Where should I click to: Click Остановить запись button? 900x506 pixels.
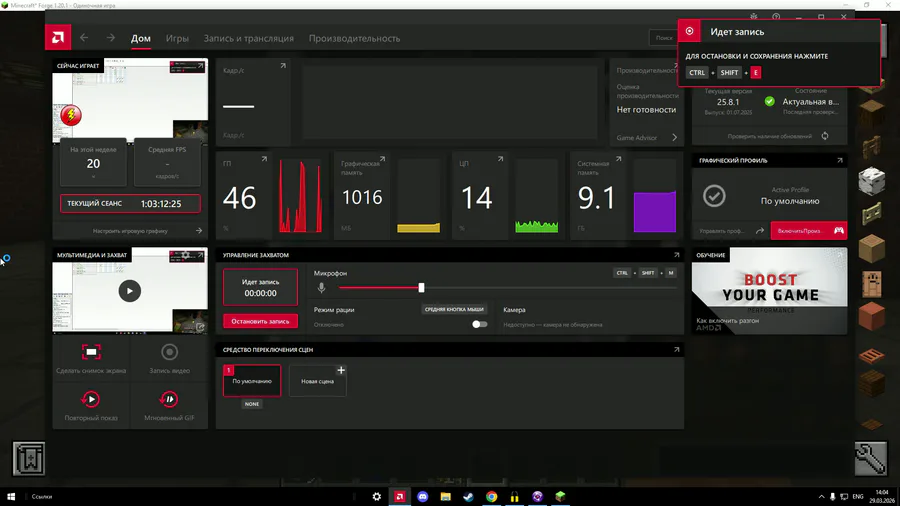click(261, 321)
